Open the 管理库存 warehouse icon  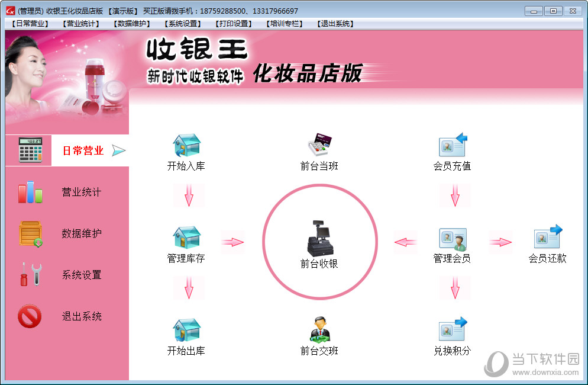(x=187, y=238)
